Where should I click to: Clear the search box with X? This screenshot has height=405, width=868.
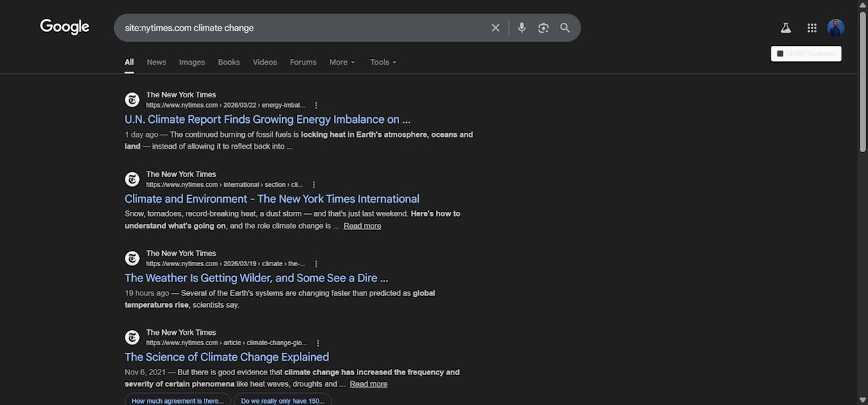(x=495, y=28)
